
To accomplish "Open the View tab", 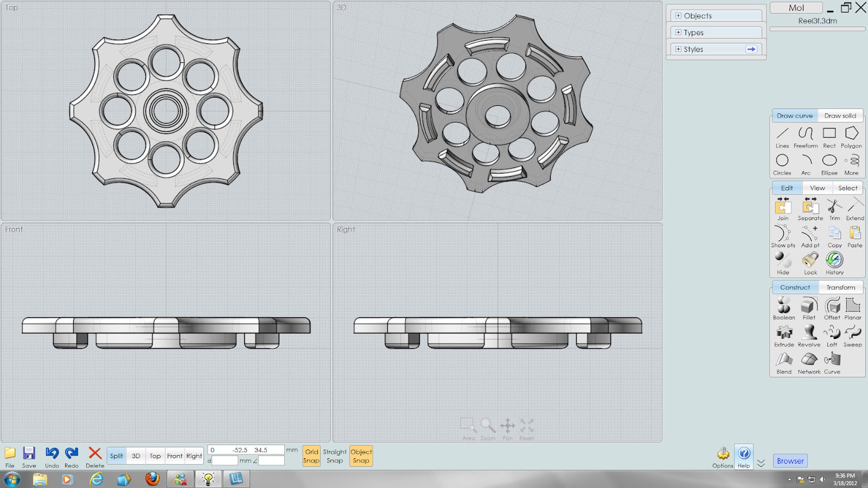I will point(818,188).
